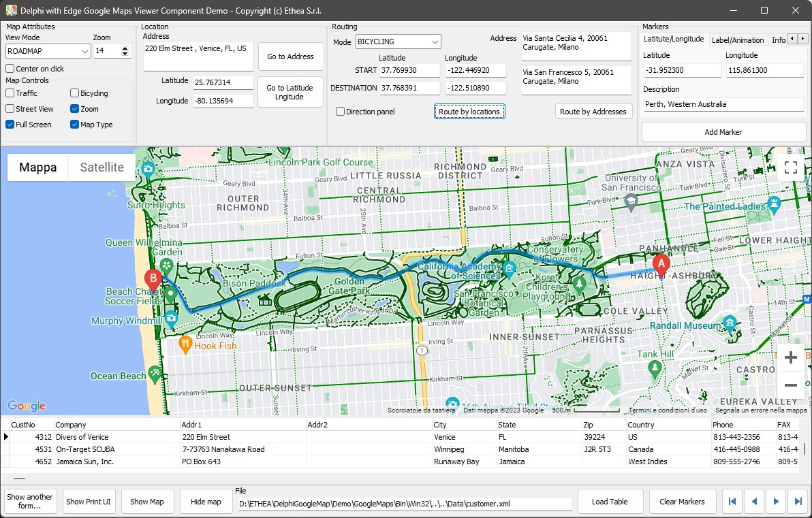Click the Load Table button
The width and height of the screenshot is (812, 518).
click(610, 502)
